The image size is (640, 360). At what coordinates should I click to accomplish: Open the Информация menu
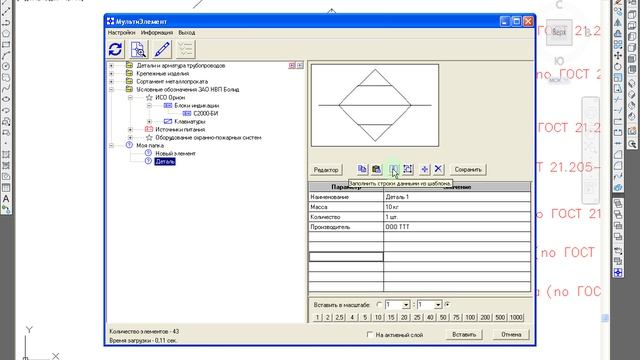157,32
